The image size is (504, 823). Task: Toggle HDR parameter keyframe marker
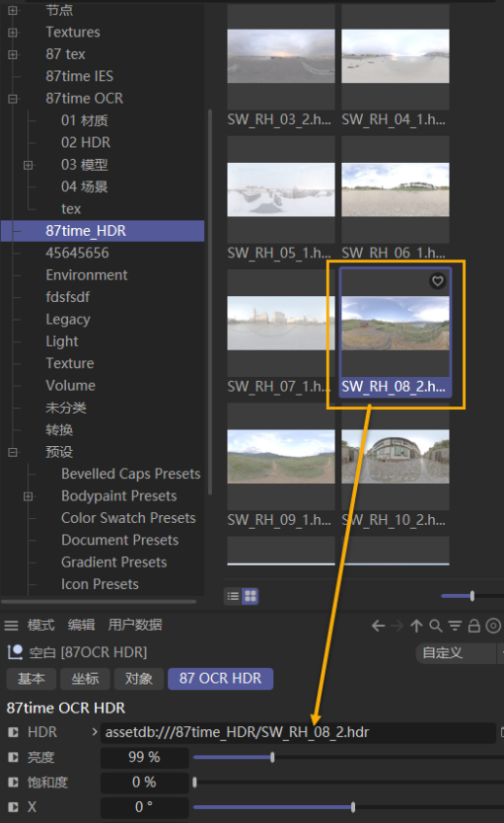(13, 732)
